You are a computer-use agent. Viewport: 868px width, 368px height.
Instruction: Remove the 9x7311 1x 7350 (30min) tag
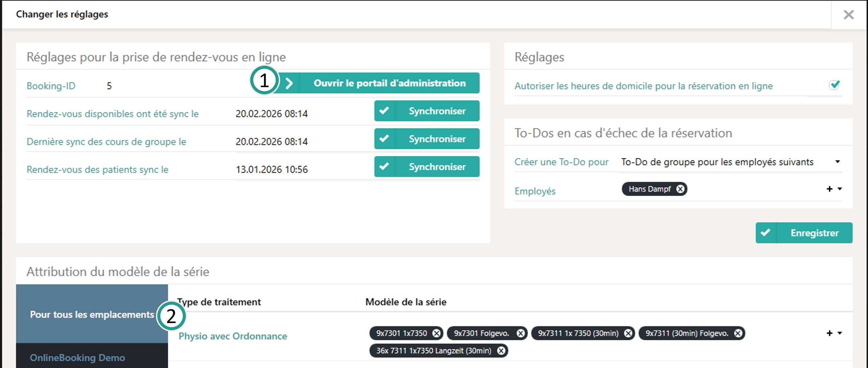(x=628, y=333)
